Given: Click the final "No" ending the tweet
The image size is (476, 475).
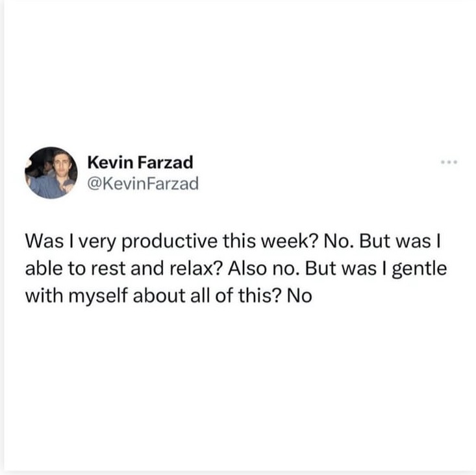Looking at the screenshot, I should pos(299,296).
